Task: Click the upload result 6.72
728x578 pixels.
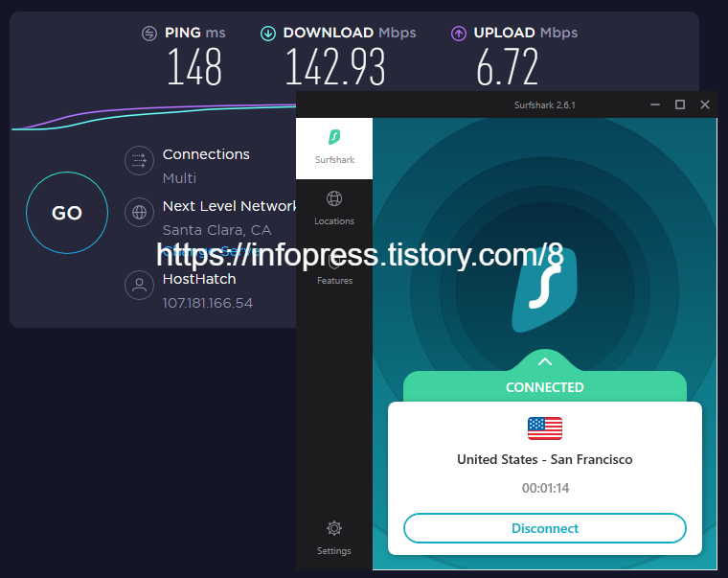Action: [x=507, y=67]
